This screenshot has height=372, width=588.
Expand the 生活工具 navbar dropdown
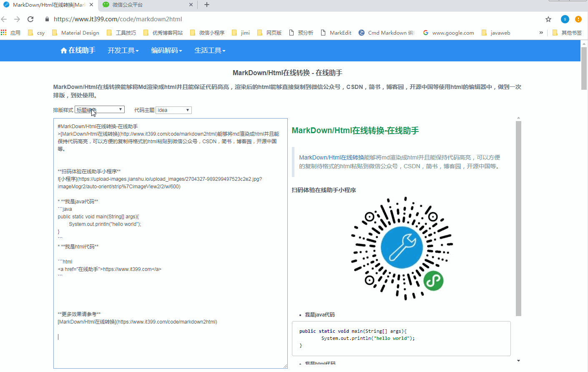tap(210, 50)
